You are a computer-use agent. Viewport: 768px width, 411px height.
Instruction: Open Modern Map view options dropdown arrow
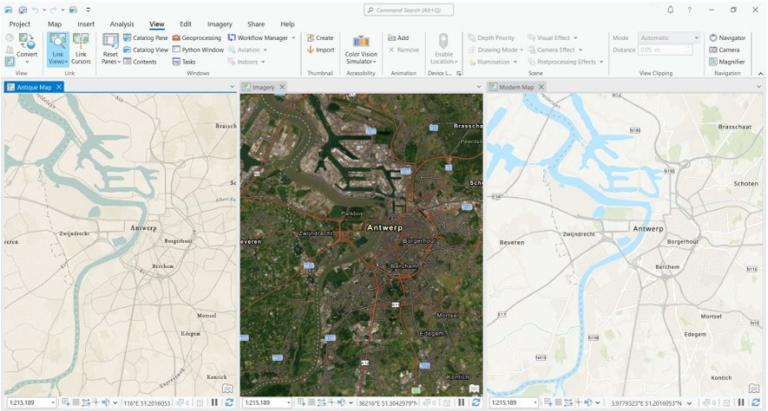759,87
